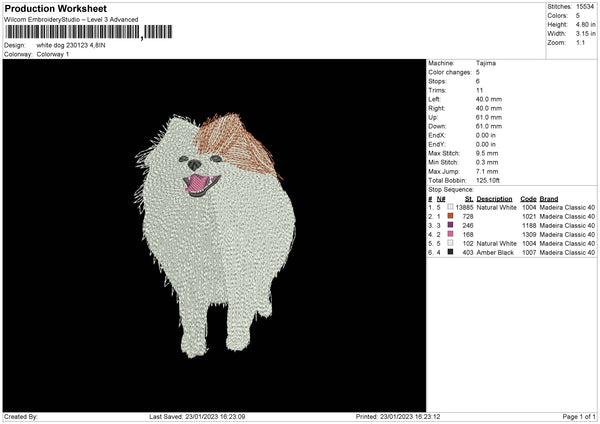Click the barcode under the title
The image size is (600, 424).
pyautogui.click(x=89, y=32)
